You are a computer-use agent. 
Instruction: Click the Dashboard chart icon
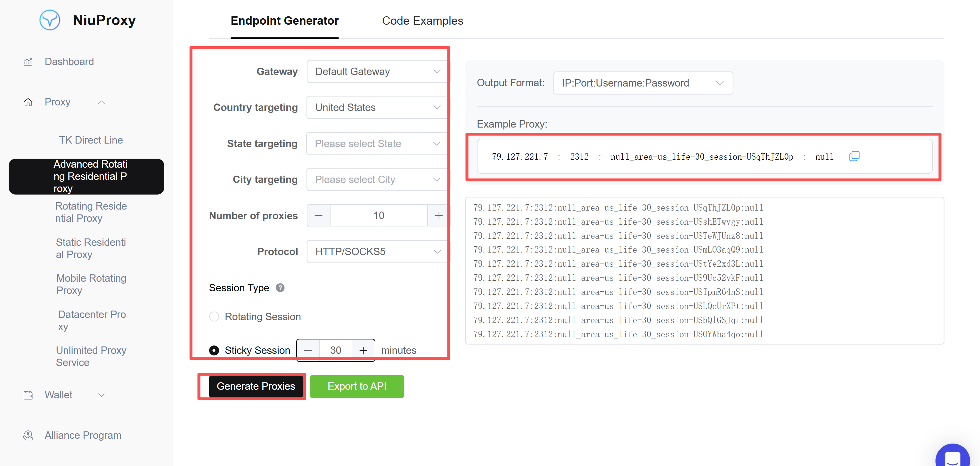(x=28, y=62)
